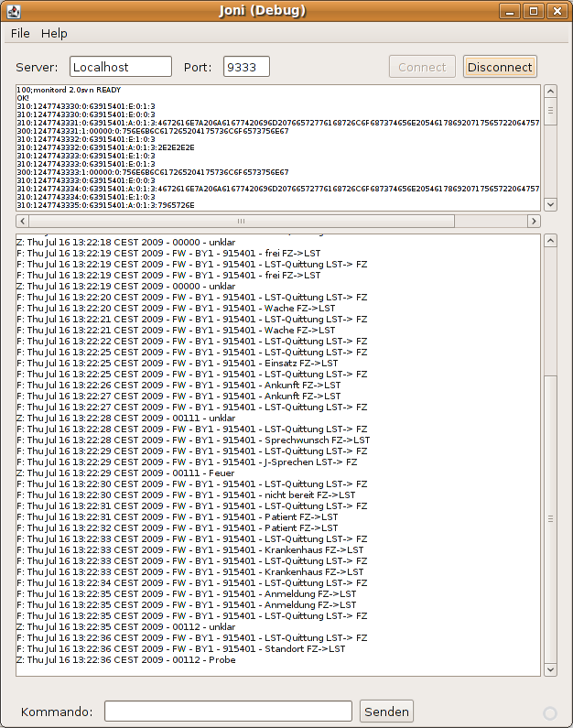Open the File menu

point(20,33)
